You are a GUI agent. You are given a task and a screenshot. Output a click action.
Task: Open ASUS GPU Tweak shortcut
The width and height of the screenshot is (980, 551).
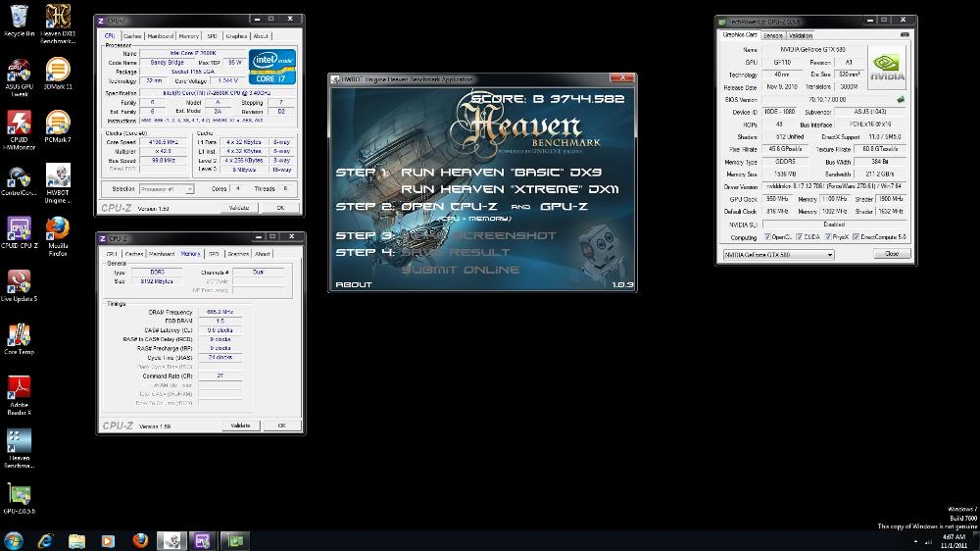(19, 77)
